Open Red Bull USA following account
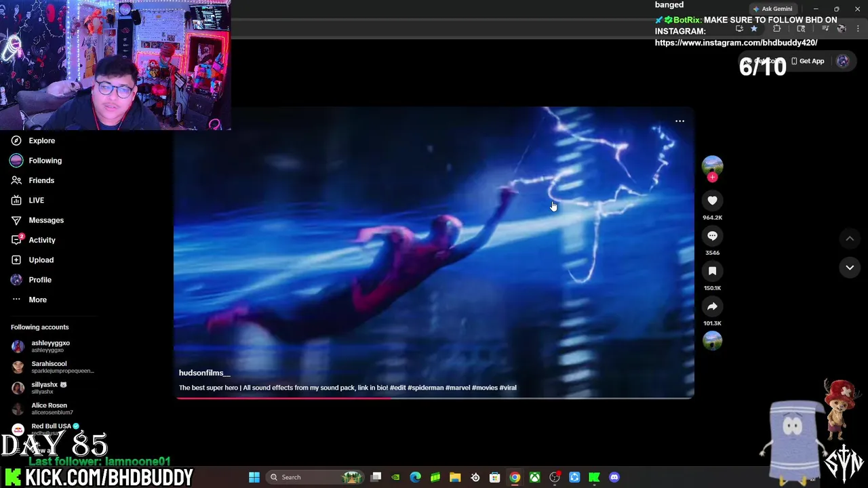Screen dimensions: 868x488 coord(45,429)
